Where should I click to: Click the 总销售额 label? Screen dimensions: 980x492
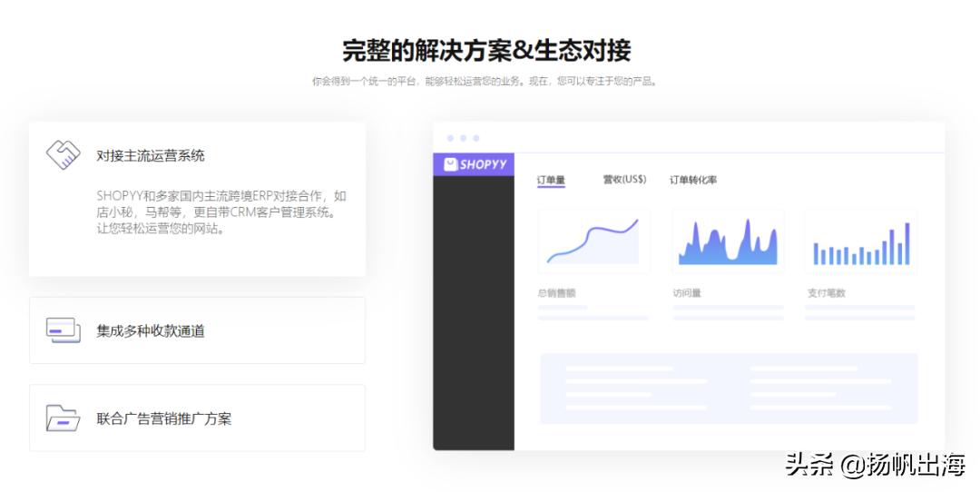pyautogui.click(x=556, y=292)
